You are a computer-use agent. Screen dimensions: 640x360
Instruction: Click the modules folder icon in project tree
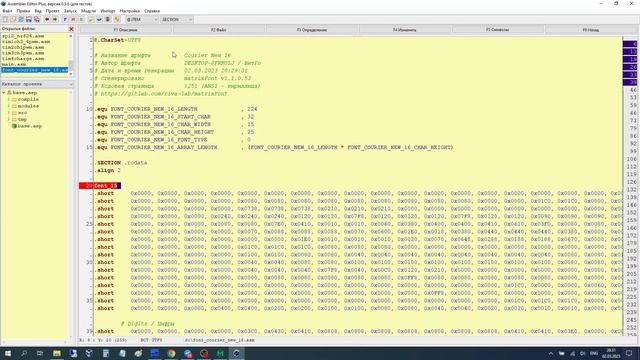[x=14, y=106]
